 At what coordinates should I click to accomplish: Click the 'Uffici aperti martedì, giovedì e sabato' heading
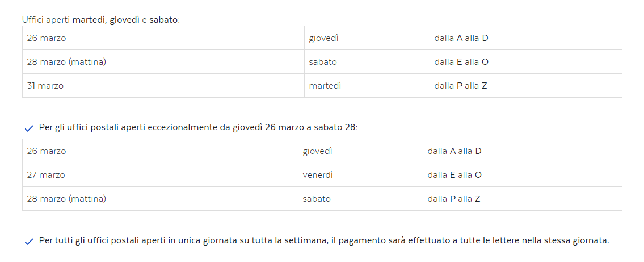click(101, 20)
